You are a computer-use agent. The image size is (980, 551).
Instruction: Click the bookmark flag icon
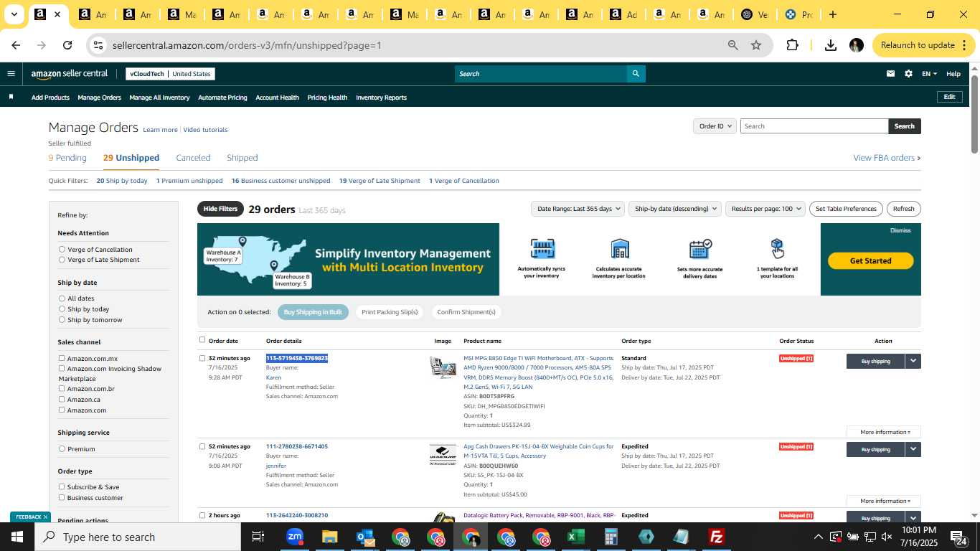[11, 97]
